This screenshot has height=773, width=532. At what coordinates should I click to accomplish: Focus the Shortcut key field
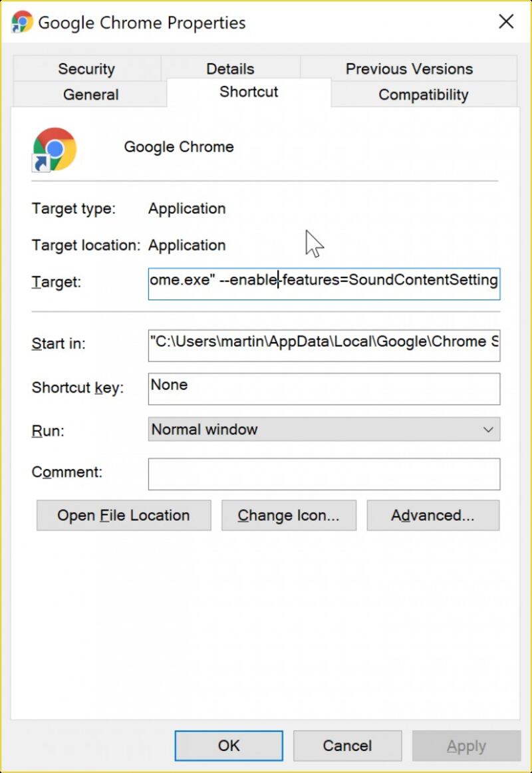tap(324, 388)
